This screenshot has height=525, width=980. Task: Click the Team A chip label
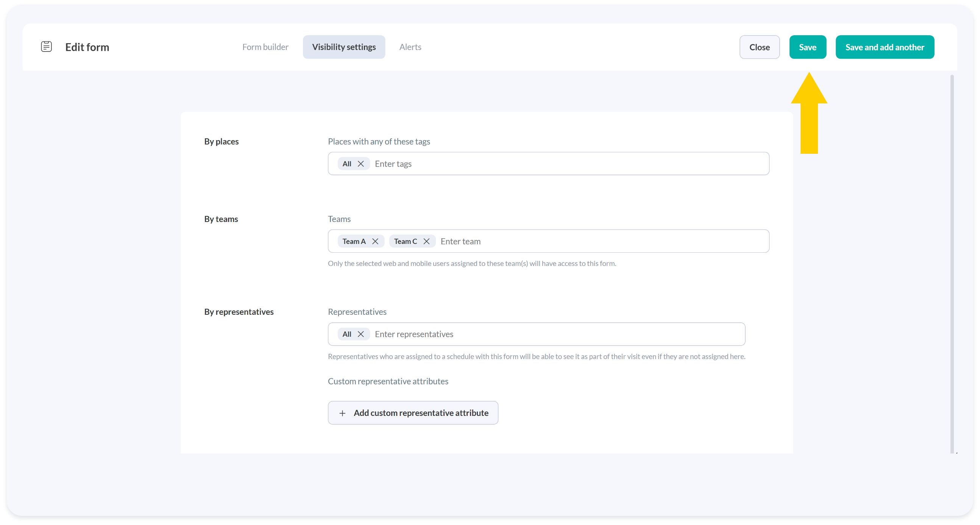pos(354,241)
